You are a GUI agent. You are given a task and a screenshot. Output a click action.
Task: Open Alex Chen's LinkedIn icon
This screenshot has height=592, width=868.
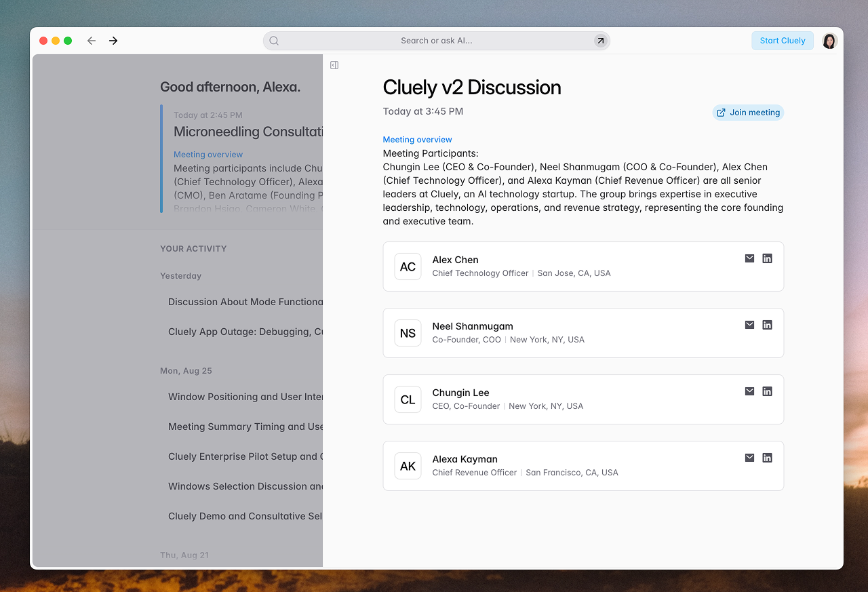(x=767, y=258)
